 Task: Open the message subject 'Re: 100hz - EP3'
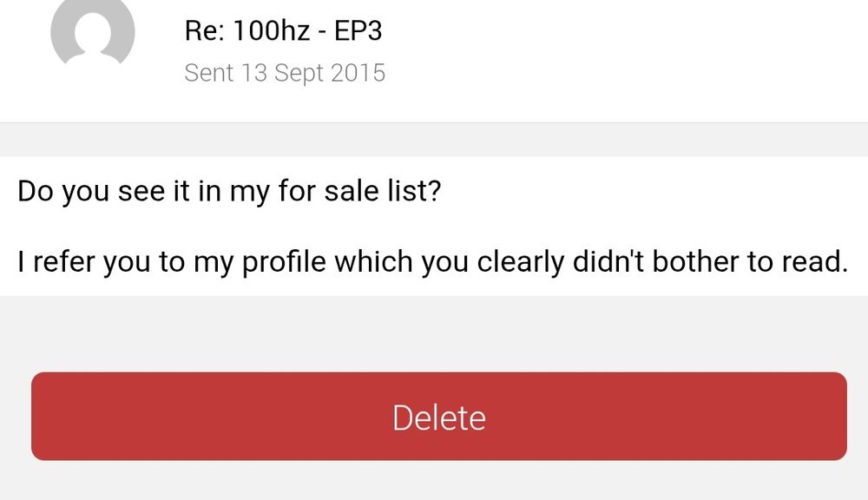284,30
